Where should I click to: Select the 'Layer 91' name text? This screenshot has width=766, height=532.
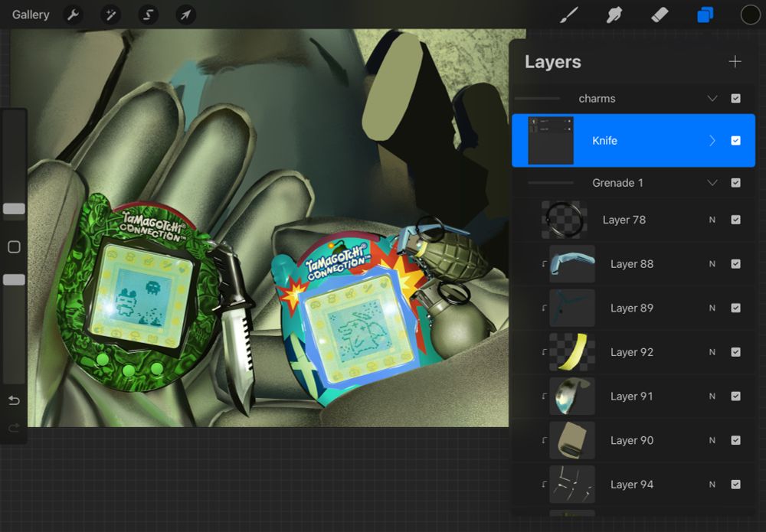(x=632, y=397)
